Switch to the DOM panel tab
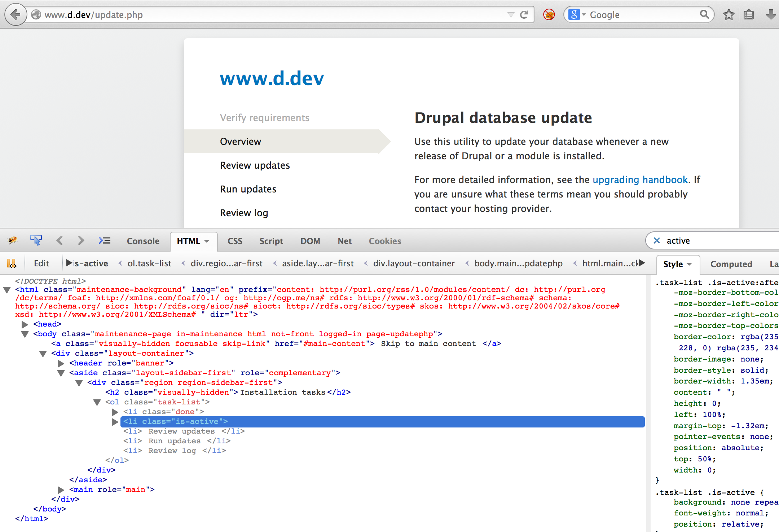Viewport: 779px width, 532px height. [x=310, y=241]
